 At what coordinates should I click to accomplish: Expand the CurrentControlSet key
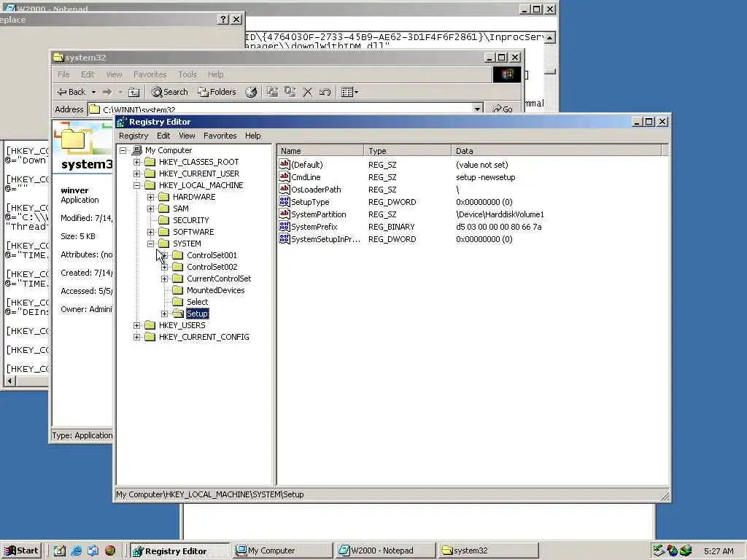coord(164,279)
